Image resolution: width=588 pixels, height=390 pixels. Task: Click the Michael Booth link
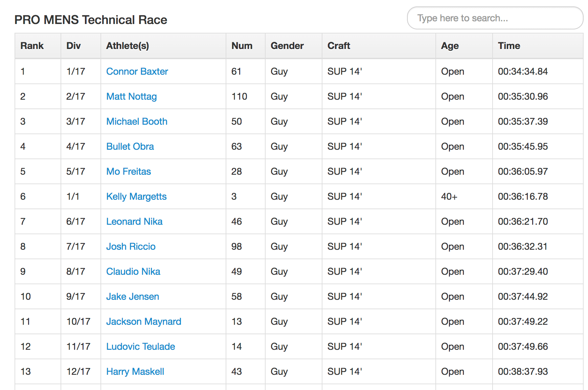(x=137, y=121)
